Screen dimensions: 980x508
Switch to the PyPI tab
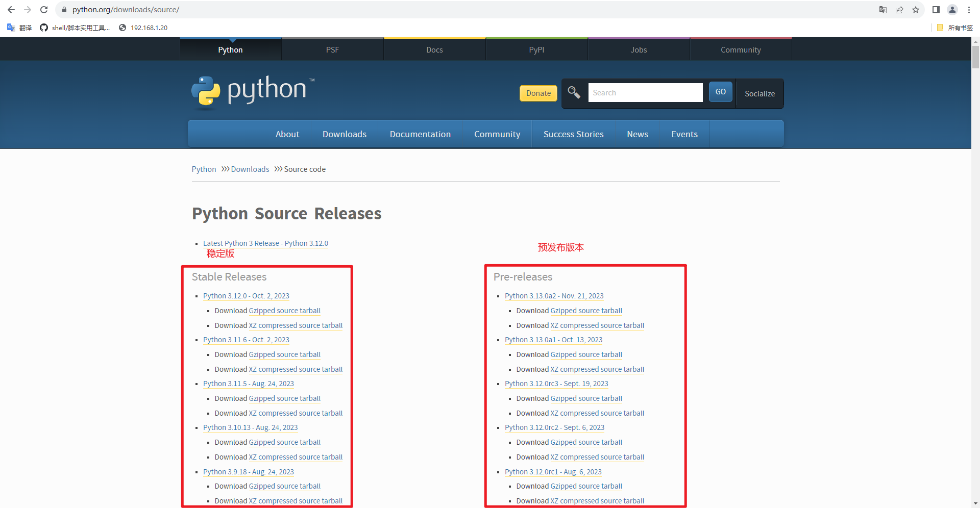(x=537, y=49)
